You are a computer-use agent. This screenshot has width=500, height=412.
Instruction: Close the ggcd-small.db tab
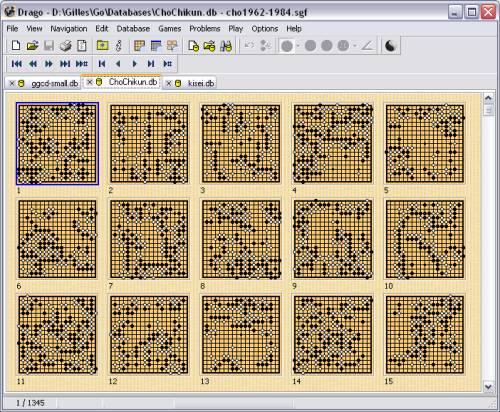coord(12,83)
